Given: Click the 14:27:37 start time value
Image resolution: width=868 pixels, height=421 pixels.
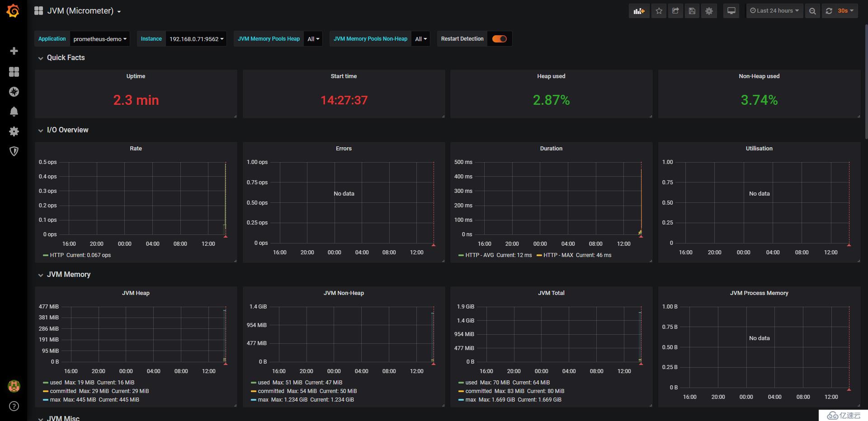Looking at the screenshot, I should click(344, 100).
